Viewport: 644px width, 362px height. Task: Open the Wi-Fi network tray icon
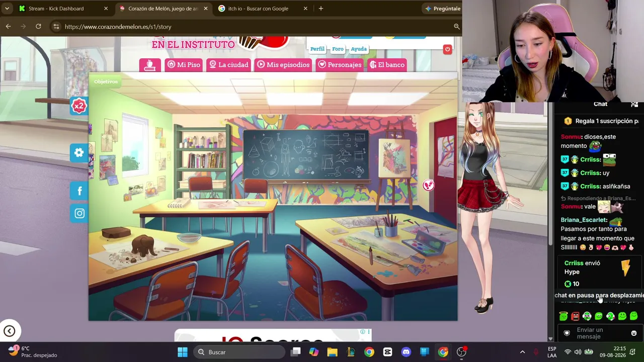coord(568,352)
